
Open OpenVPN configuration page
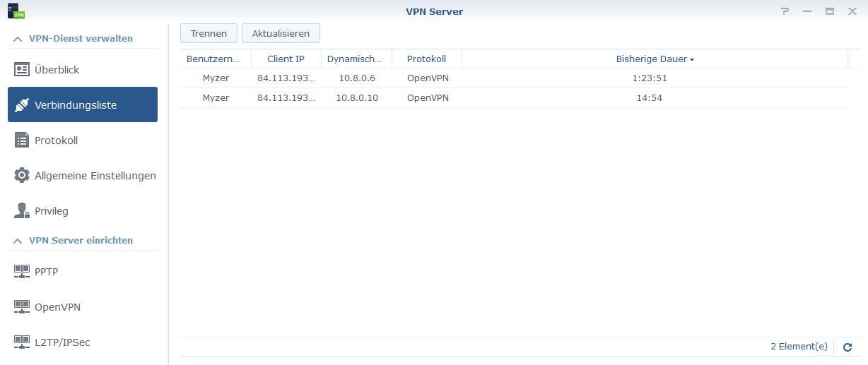click(83, 307)
